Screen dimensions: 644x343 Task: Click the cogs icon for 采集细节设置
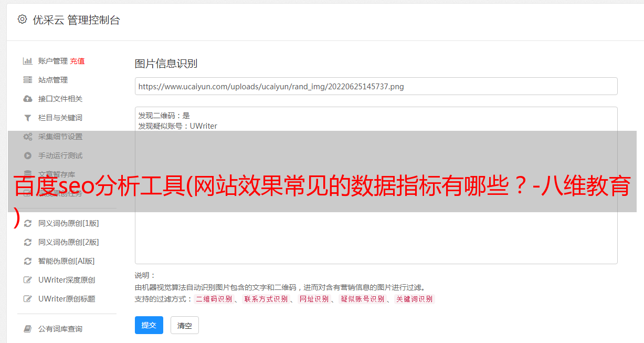(28, 137)
